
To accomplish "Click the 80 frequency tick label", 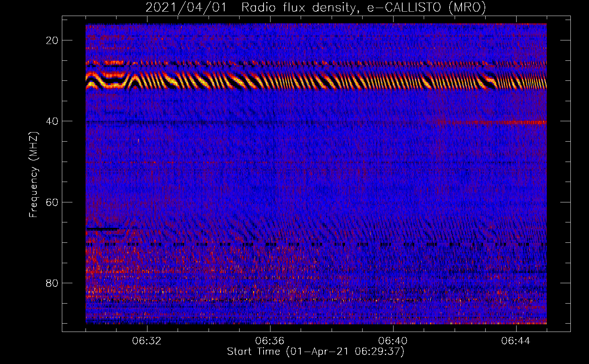I will click(52, 283).
